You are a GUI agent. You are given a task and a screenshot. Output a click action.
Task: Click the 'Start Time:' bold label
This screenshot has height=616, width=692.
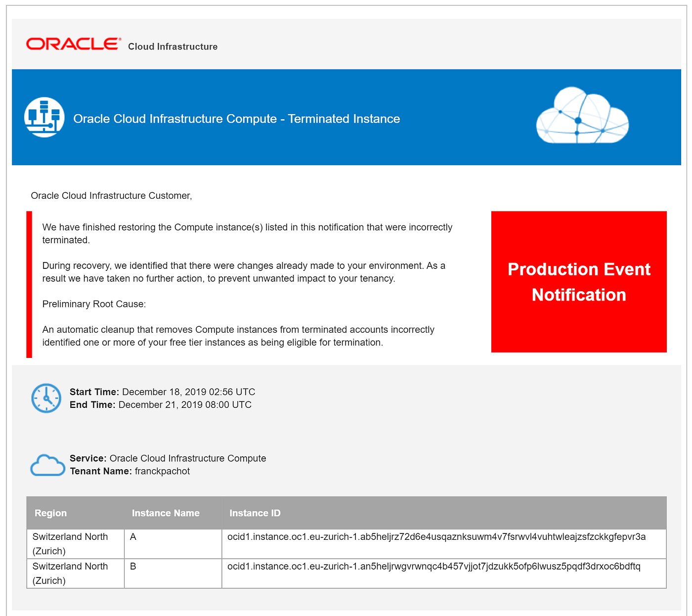[x=94, y=392]
